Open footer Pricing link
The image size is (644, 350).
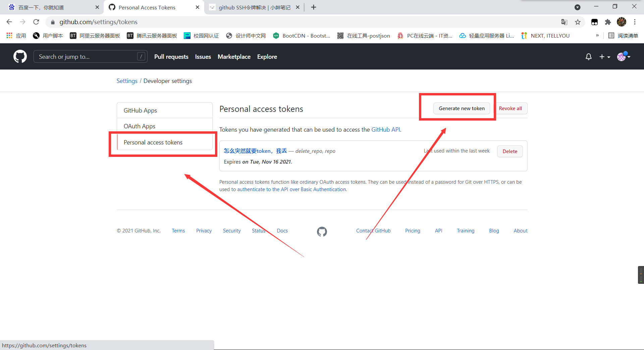413,231
